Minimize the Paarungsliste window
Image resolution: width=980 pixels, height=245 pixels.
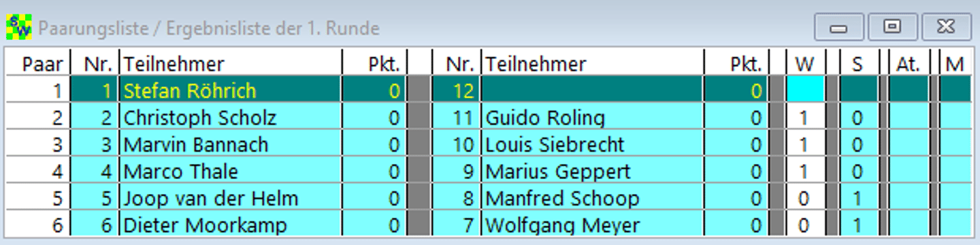pyautogui.click(x=838, y=27)
